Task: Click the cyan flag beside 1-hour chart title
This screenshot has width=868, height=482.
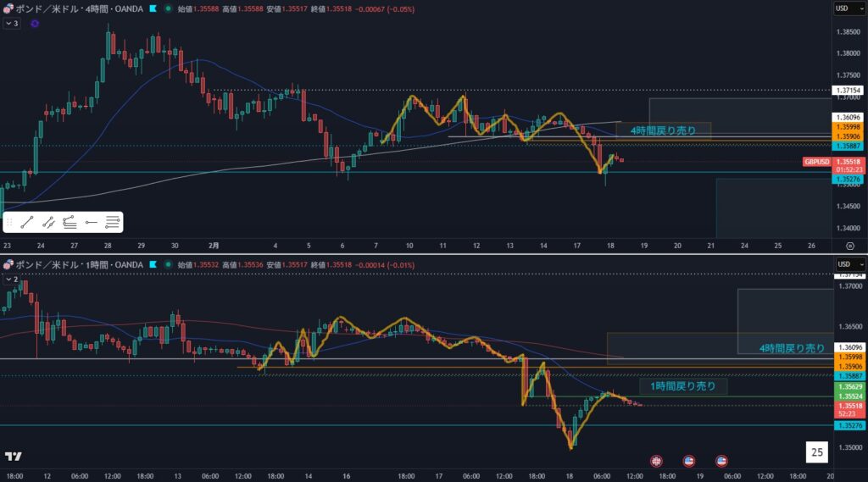Action: (x=152, y=265)
